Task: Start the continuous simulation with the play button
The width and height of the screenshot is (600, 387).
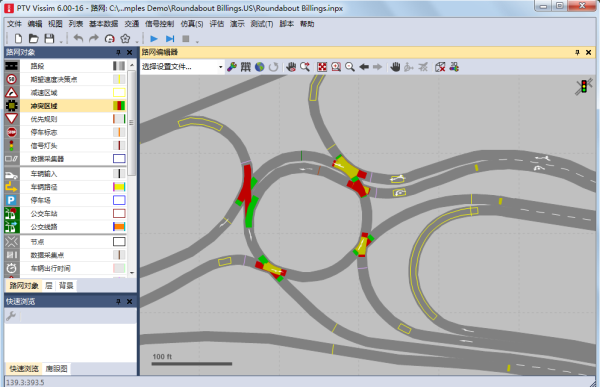Action: click(154, 39)
